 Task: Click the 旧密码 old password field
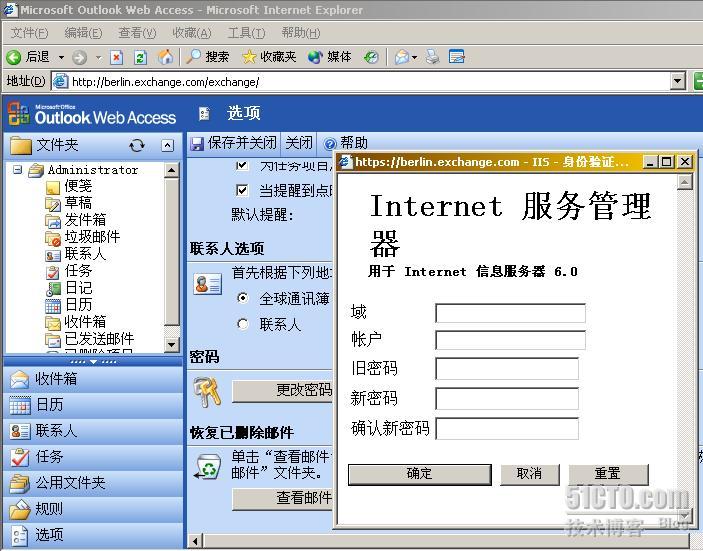507,369
